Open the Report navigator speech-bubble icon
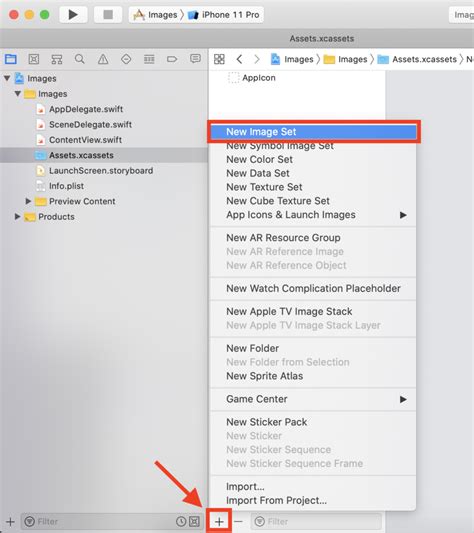The height and width of the screenshot is (533, 474). (195, 59)
